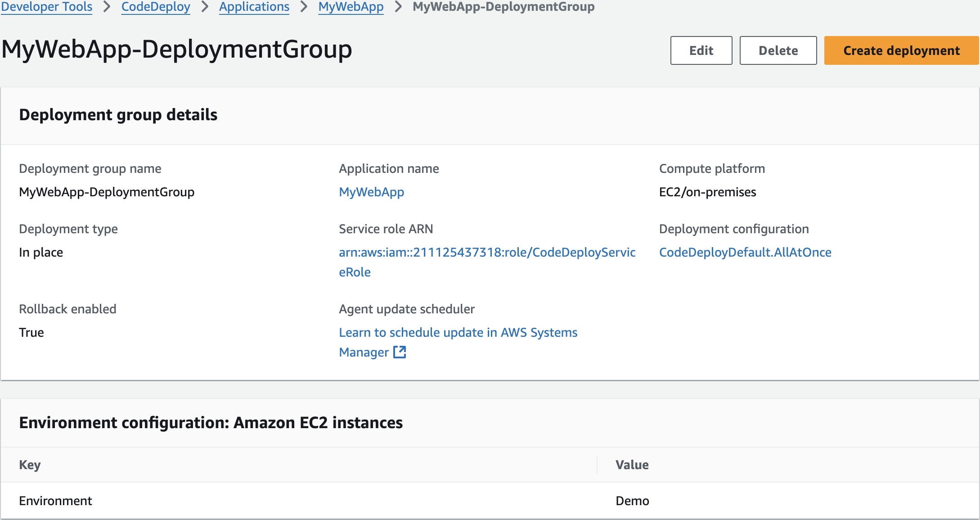Click the column divider between Key and Value
Screen dimensions: 980x520
coord(597,465)
